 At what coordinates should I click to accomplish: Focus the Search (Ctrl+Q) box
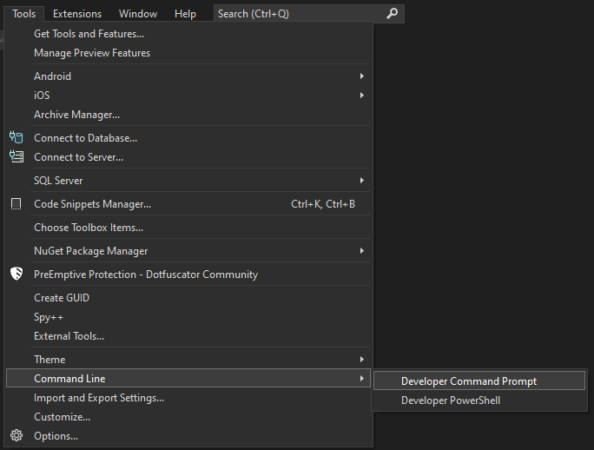click(x=309, y=14)
